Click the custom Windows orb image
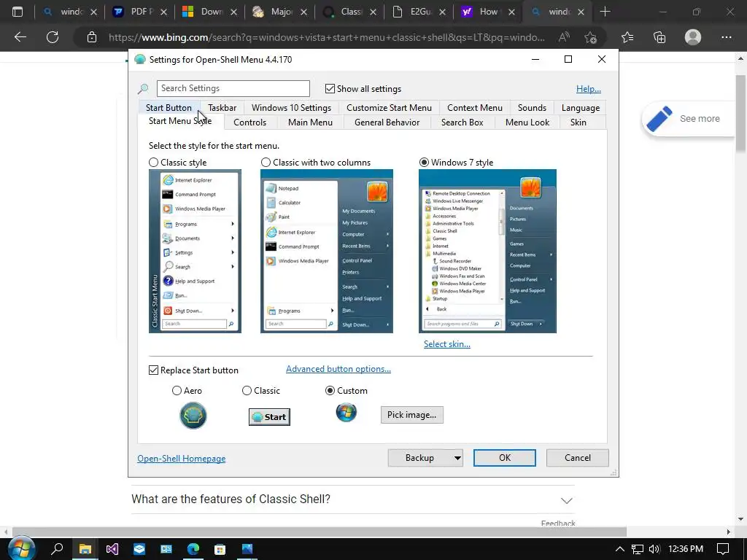The height and width of the screenshot is (560, 747). (347, 413)
